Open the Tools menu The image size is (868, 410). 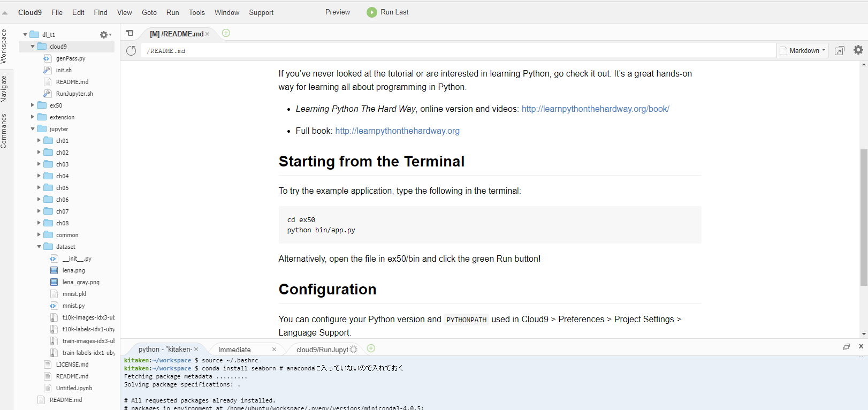point(196,12)
